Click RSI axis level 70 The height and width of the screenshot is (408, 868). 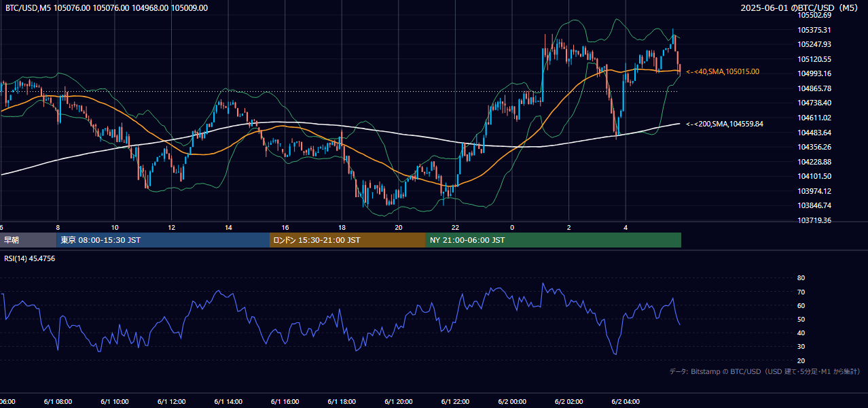coord(801,292)
